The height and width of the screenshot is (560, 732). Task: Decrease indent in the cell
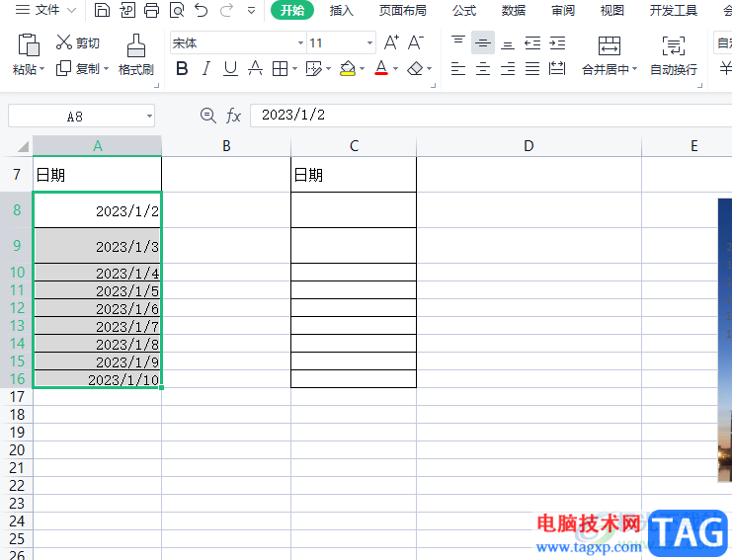[x=532, y=42]
